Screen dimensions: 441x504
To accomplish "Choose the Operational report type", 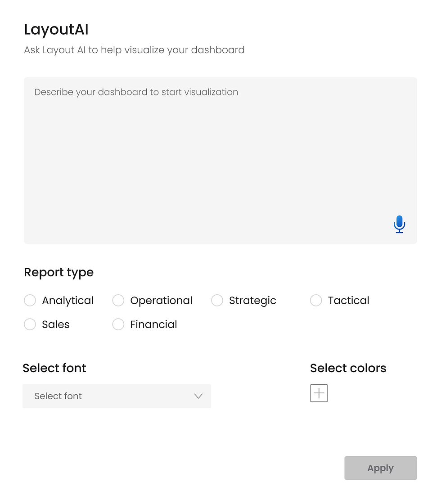I will coord(118,300).
